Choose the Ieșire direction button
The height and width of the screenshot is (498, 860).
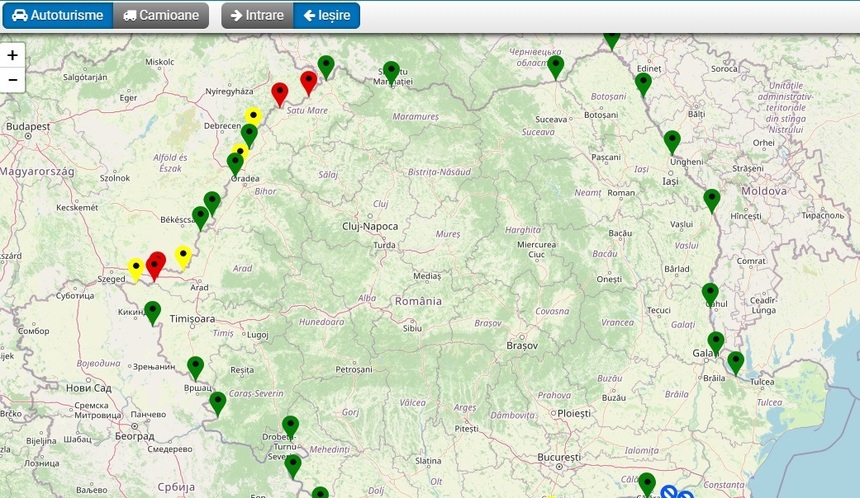(327, 15)
